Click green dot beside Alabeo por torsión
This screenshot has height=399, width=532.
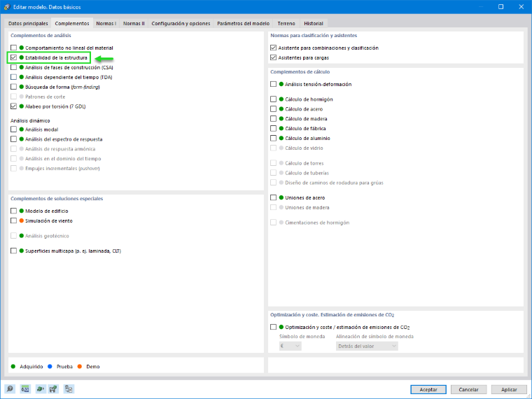click(x=22, y=106)
